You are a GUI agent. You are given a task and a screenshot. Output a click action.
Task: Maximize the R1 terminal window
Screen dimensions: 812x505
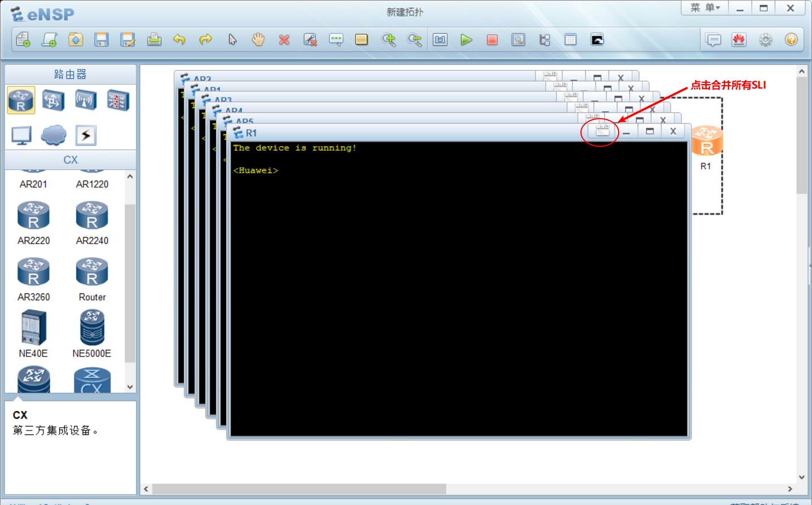(x=650, y=131)
